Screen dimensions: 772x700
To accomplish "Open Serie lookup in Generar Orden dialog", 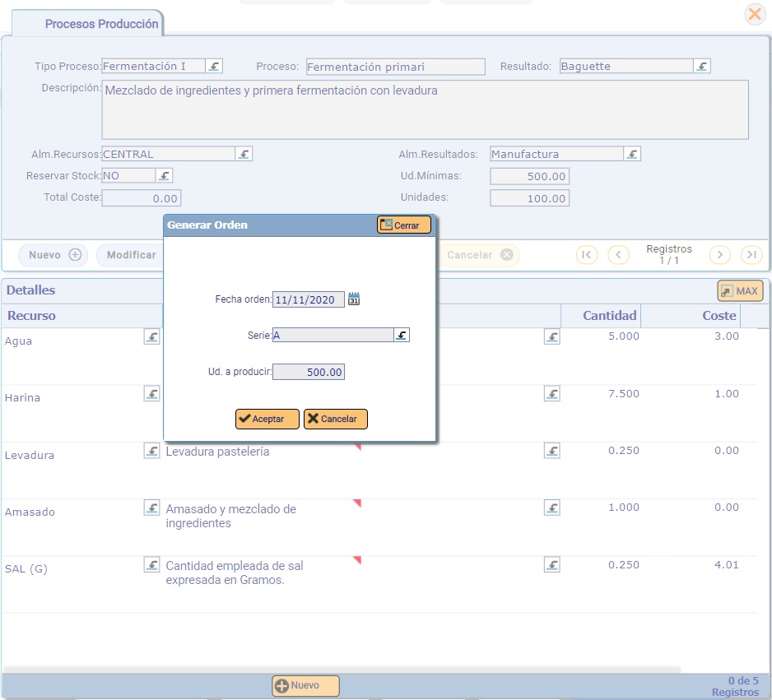I will [x=402, y=335].
